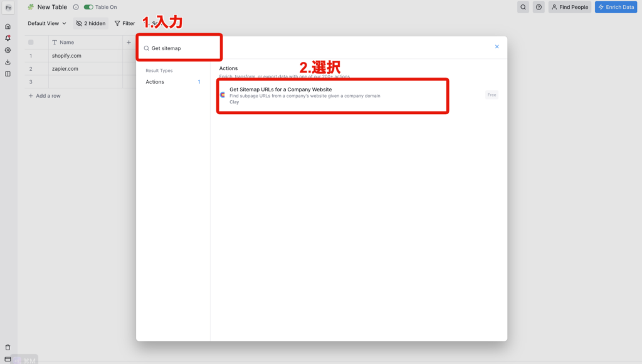Viewport: 642px width, 364px height.
Task: Click the Find People button
Action: [x=569, y=7]
